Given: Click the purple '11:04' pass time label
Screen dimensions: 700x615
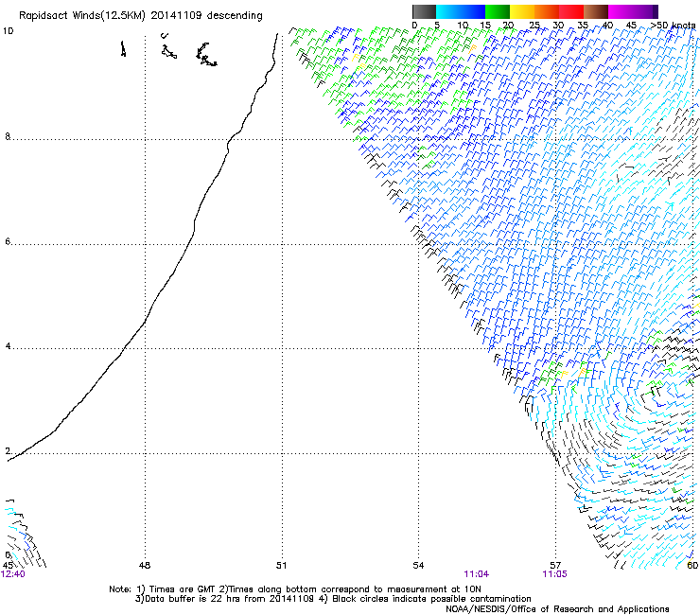Looking at the screenshot, I should click(477, 574).
